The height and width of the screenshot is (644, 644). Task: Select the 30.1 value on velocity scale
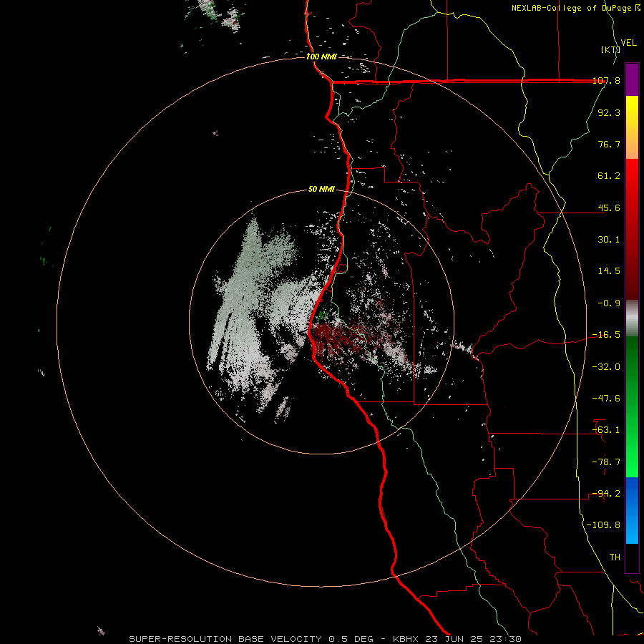tap(609, 240)
